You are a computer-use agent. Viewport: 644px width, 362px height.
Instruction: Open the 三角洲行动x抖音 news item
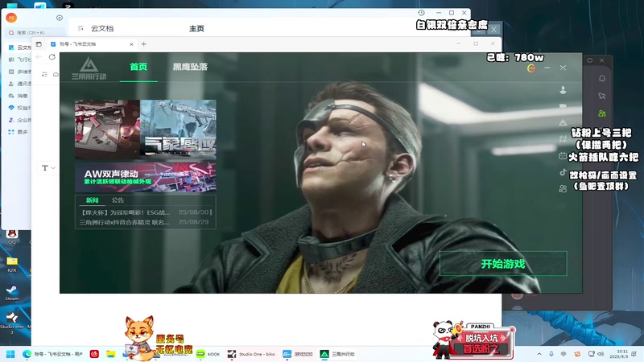pyautogui.click(x=146, y=222)
